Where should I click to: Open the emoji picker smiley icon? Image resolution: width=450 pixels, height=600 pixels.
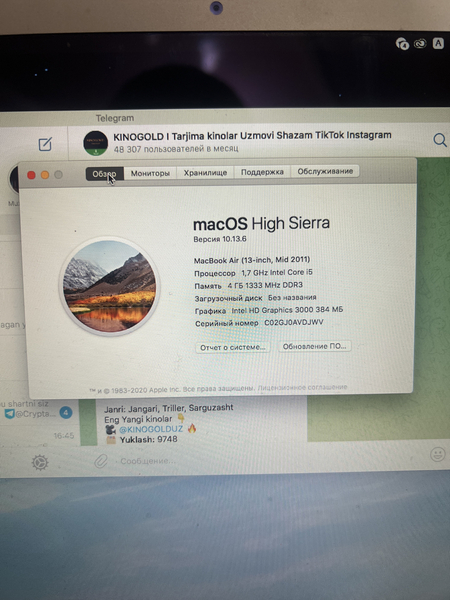click(437, 455)
